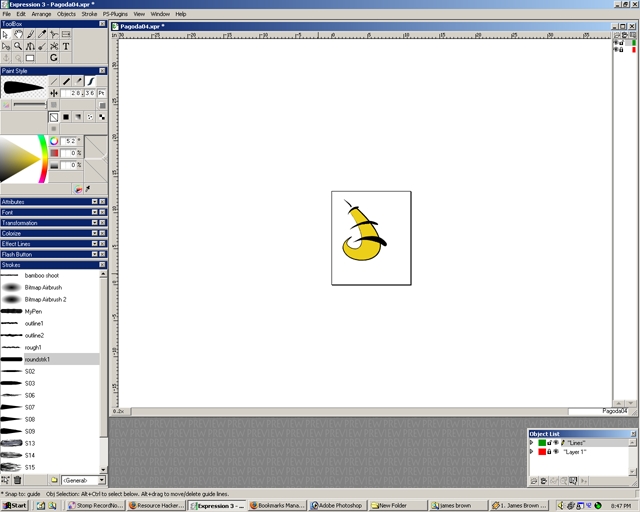Click the yellow color triangle picker
This screenshot has width=640, height=512.
coord(18,159)
